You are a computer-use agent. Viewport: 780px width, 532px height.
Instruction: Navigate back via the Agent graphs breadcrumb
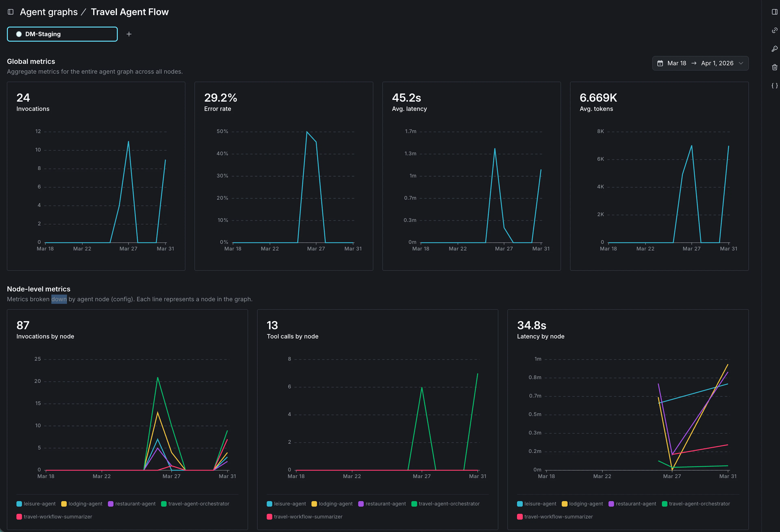(x=49, y=12)
